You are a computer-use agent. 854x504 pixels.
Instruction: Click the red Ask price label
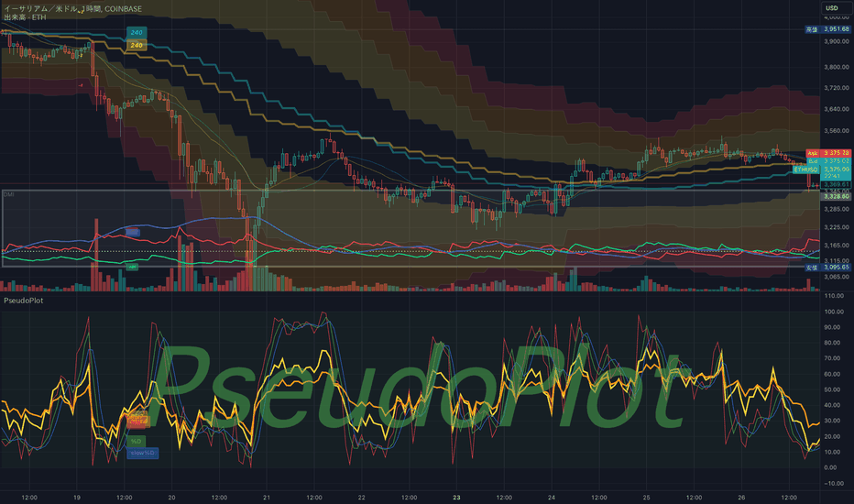click(828, 154)
